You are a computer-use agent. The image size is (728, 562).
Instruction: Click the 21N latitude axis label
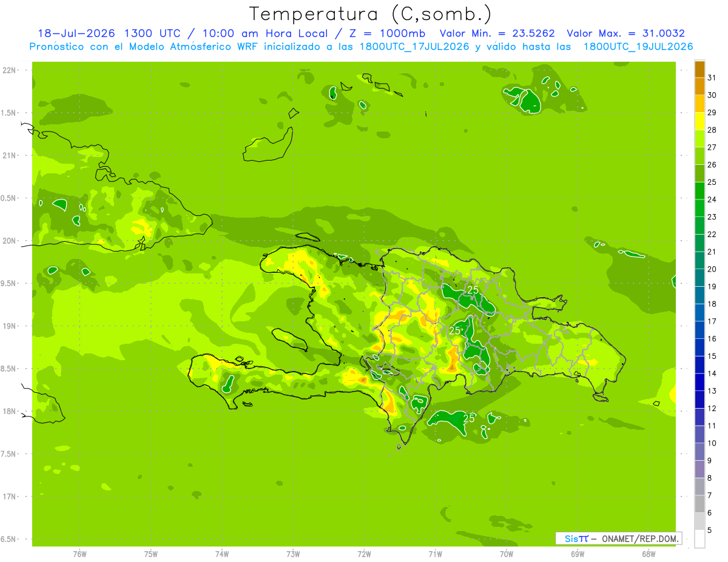[8, 155]
